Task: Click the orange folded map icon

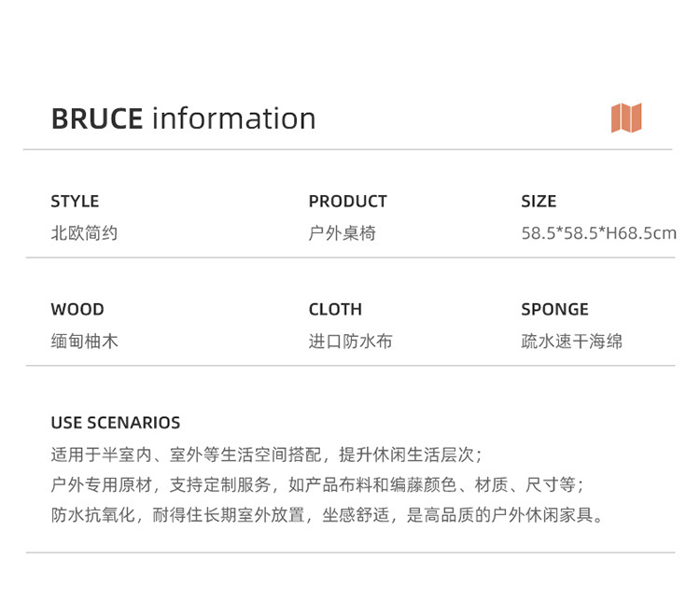Action: pos(626,118)
